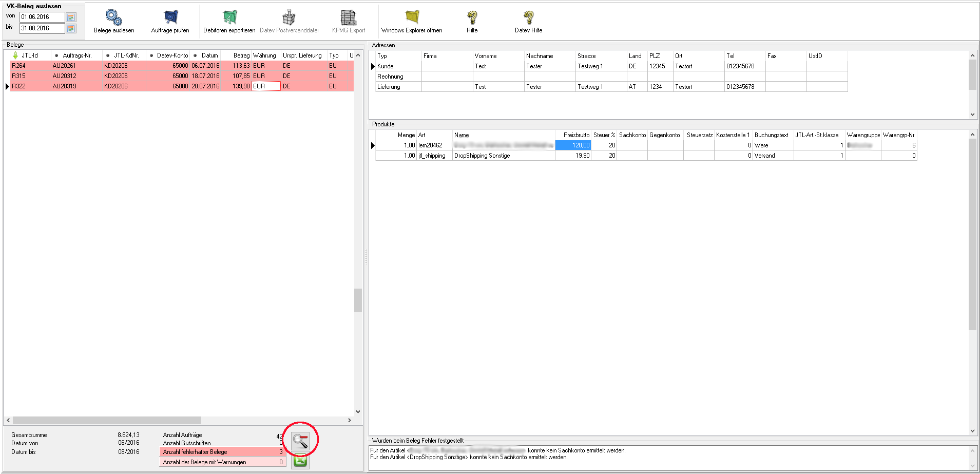Open Windows Explorer via the toolbar folder icon
Viewport: 980px width, 474px height.
(x=412, y=18)
